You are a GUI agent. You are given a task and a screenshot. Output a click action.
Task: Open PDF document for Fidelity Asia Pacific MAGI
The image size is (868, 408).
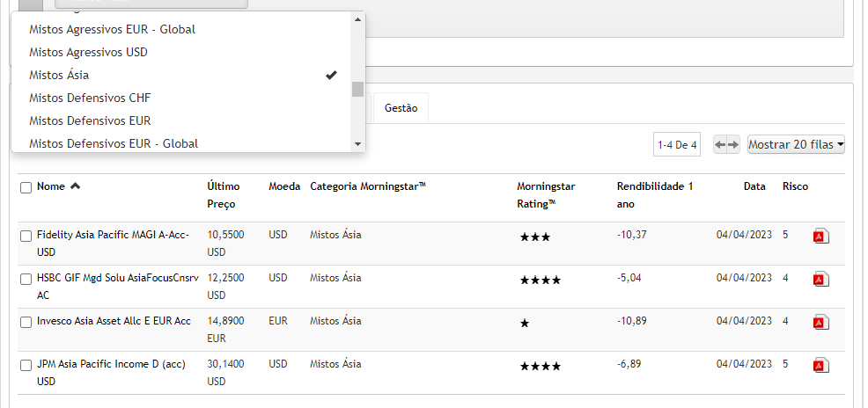pyautogui.click(x=821, y=236)
